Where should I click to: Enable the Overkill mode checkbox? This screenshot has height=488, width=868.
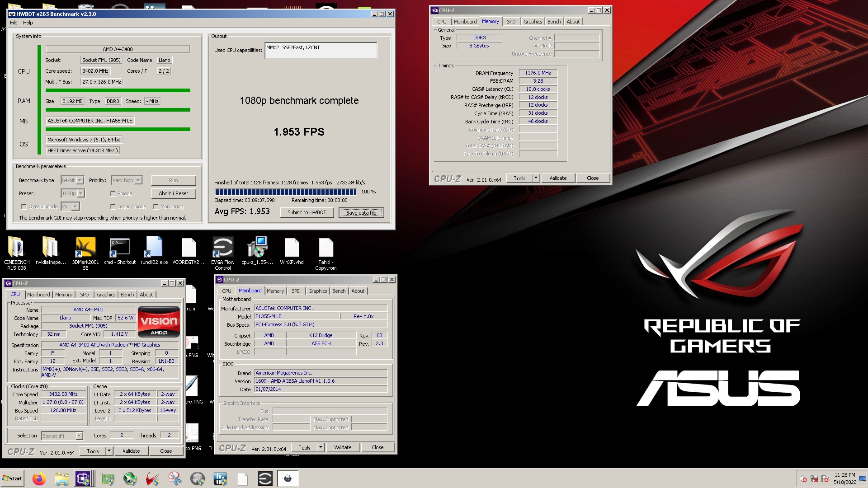tap(24, 206)
